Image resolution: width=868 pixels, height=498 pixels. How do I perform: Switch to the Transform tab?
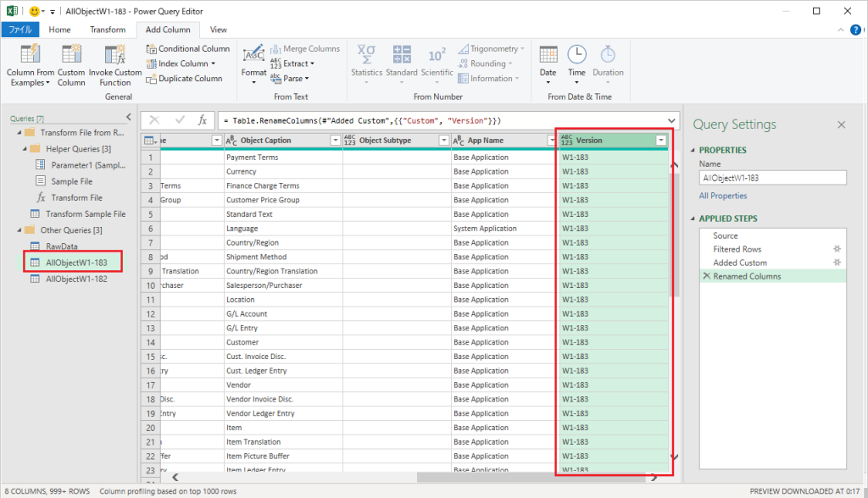108,30
